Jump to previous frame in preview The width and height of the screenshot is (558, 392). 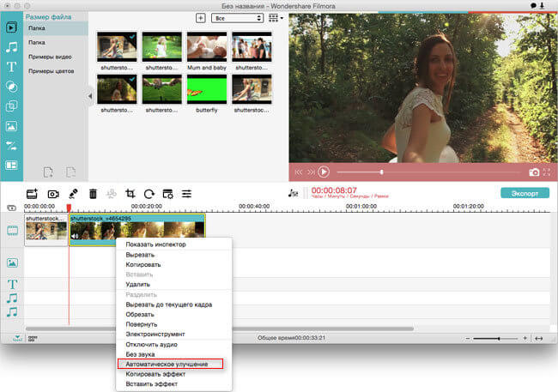pos(299,172)
